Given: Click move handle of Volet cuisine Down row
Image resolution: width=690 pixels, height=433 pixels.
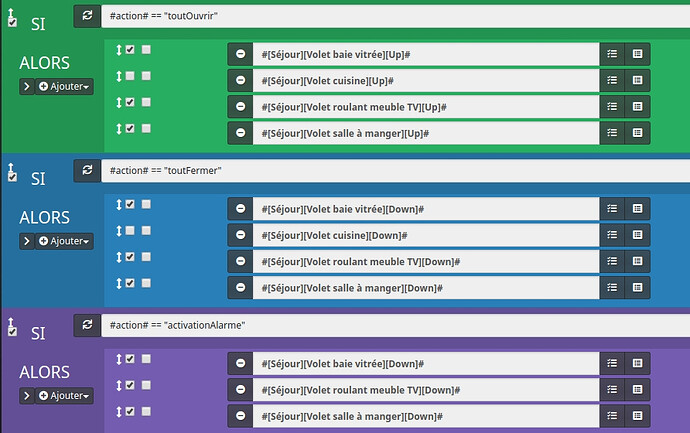Looking at the screenshot, I should (x=119, y=231).
